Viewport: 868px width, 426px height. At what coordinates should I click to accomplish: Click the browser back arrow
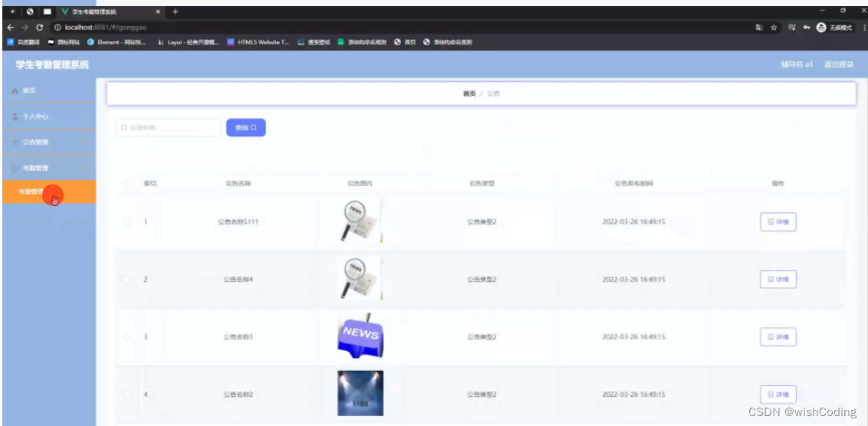click(11, 27)
